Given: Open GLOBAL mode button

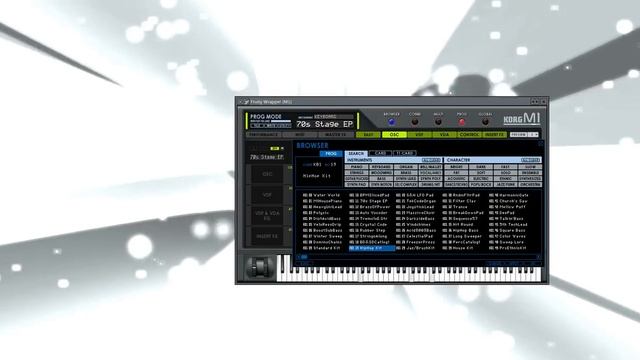Looking at the screenshot, I should coord(485,122).
